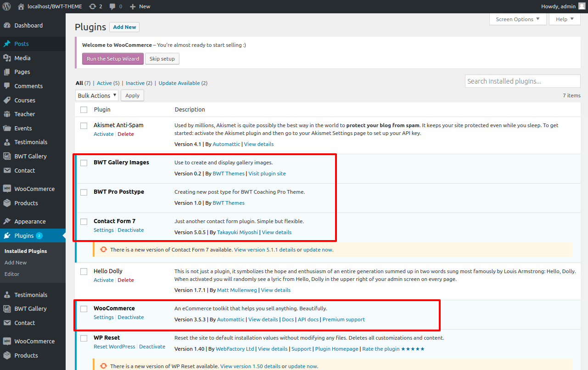Click the Dashboard icon in sidebar
The image size is (588, 370).
tap(7, 26)
